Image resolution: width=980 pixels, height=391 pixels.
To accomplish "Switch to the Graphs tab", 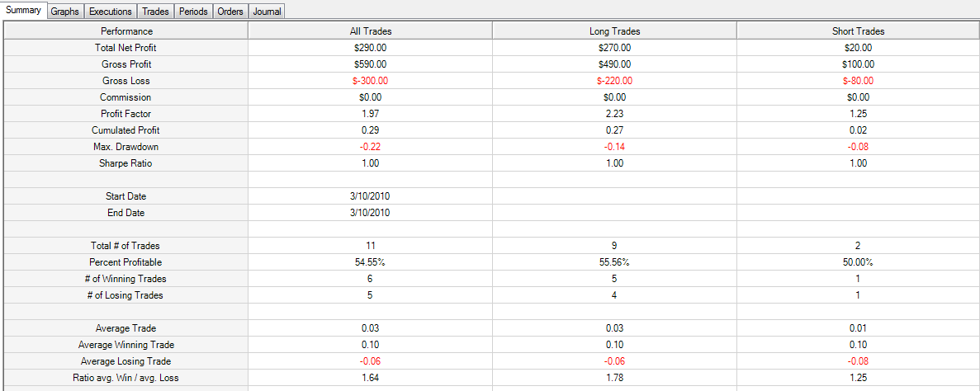I will pyautogui.click(x=65, y=12).
